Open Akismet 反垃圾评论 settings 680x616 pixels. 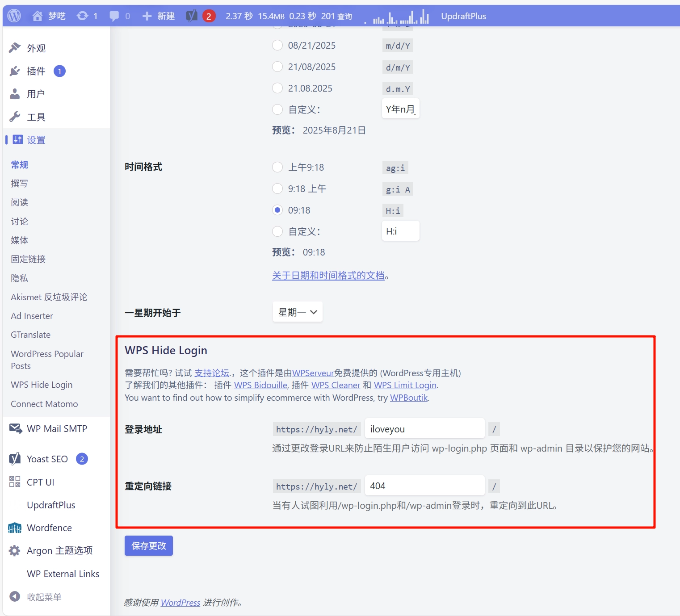point(49,297)
